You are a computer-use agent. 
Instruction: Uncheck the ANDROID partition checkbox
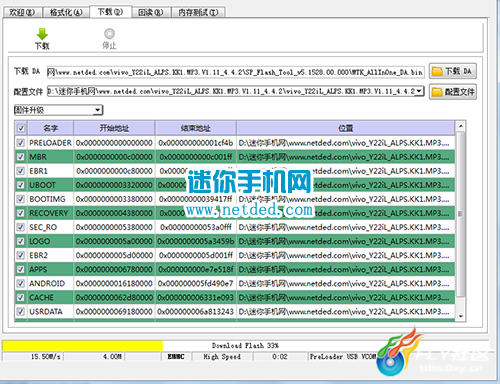(x=21, y=283)
